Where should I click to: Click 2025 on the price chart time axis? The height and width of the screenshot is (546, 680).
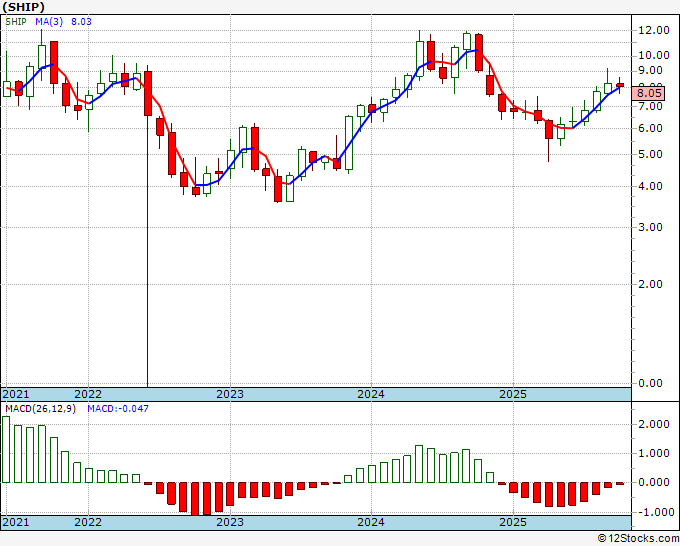(513, 394)
